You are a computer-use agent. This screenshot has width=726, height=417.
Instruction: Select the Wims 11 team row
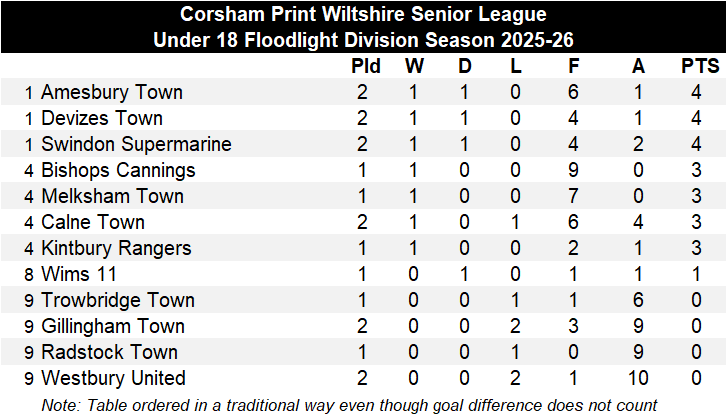point(79,275)
